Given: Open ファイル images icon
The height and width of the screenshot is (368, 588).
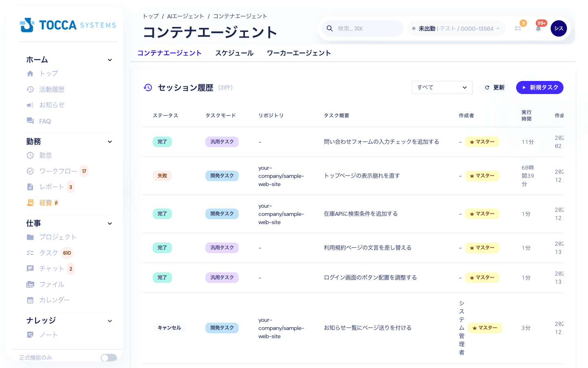Looking at the screenshot, I should point(30,284).
